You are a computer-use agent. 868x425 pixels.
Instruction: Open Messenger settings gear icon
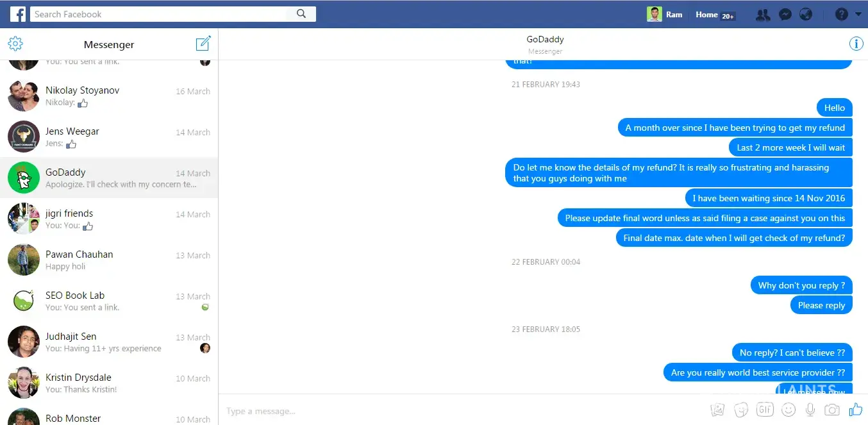tap(15, 44)
